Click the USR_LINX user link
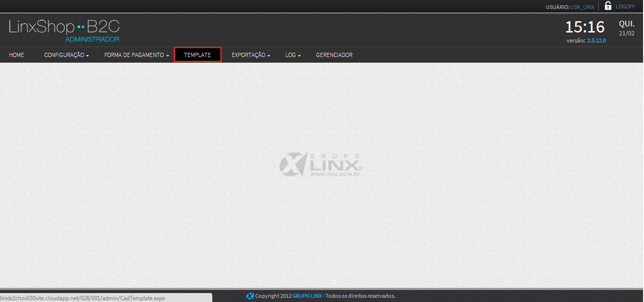 pos(582,7)
